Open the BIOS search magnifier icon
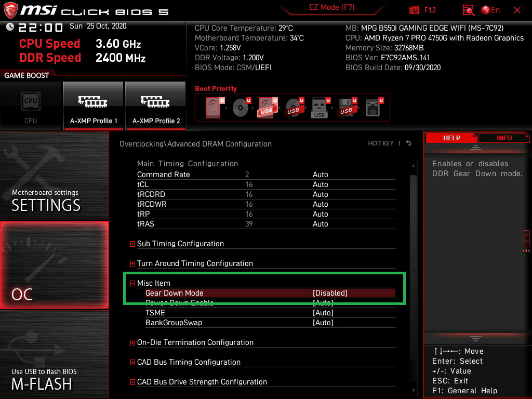Screen dimensions: 532x399 click(x=468, y=10)
